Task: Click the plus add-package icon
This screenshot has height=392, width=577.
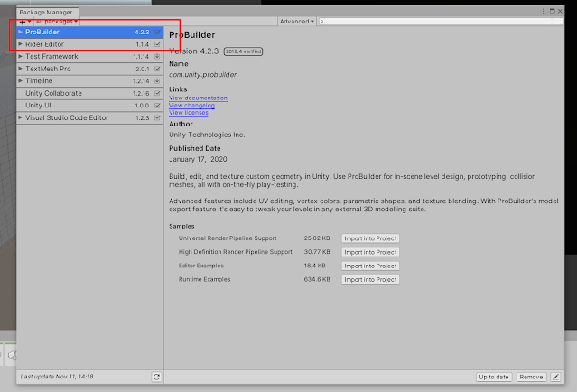Action: 23,22
